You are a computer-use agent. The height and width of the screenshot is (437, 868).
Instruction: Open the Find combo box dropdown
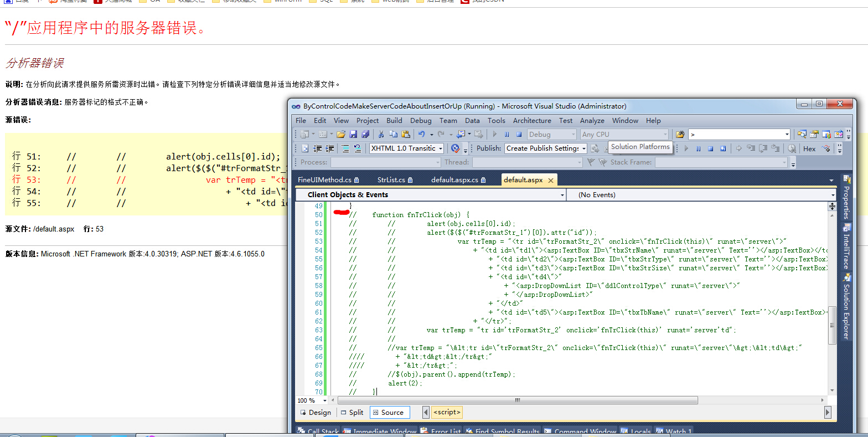(x=787, y=134)
